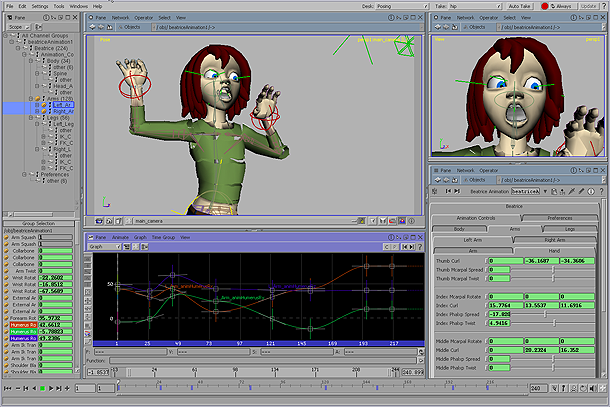The width and height of the screenshot is (610, 407).
Task: Click the red record keyframe button
Action: 545,6
